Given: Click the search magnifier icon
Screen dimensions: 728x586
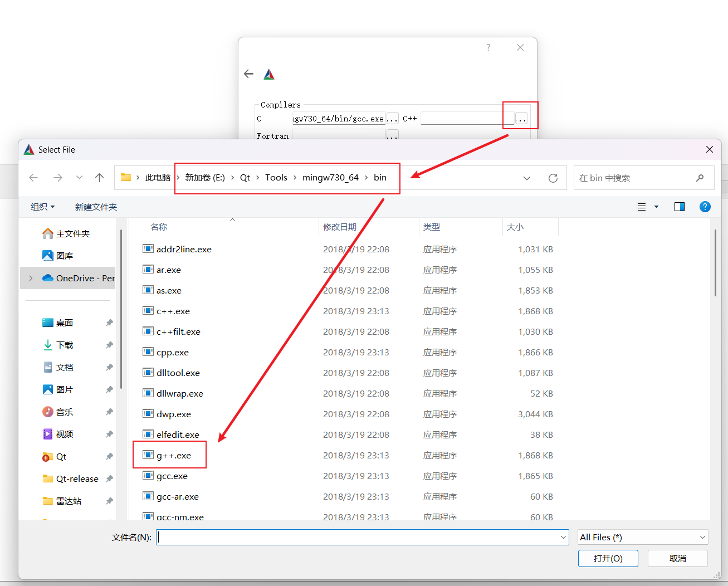Looking at the screenshot, I should (700, 178).
